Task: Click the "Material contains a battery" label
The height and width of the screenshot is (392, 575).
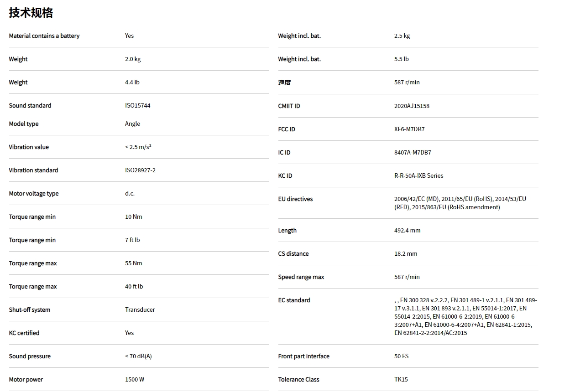Action: (44, 36)
